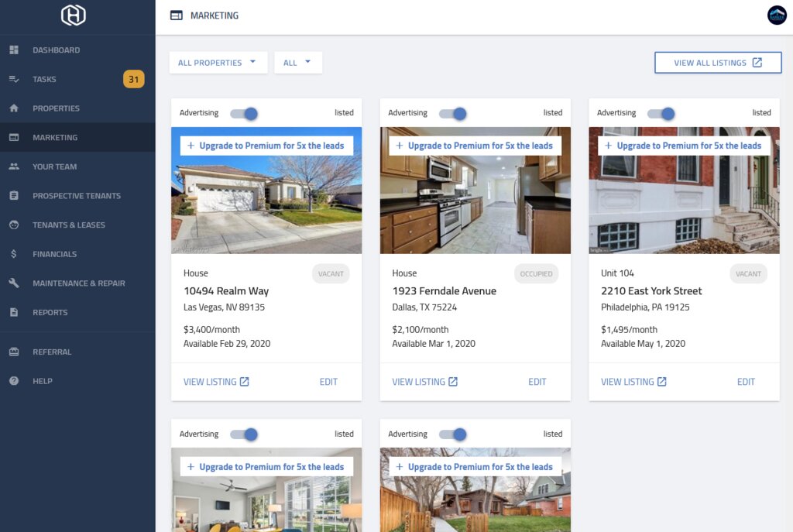The height and width of the screenshot is (532, 793).
Task: Click the View All Listings button
Action: [x=718, y=63]
